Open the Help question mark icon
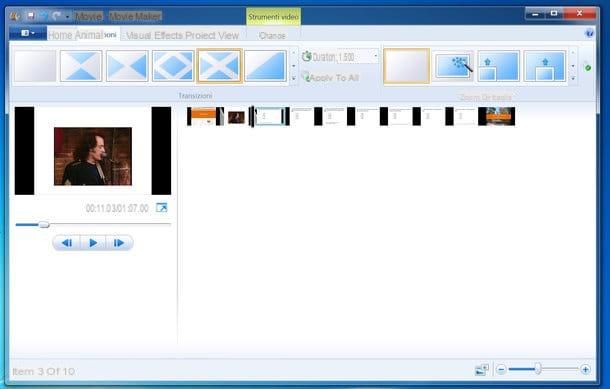The height and width of the screenshot is (389, 610). tap(589, 33)
